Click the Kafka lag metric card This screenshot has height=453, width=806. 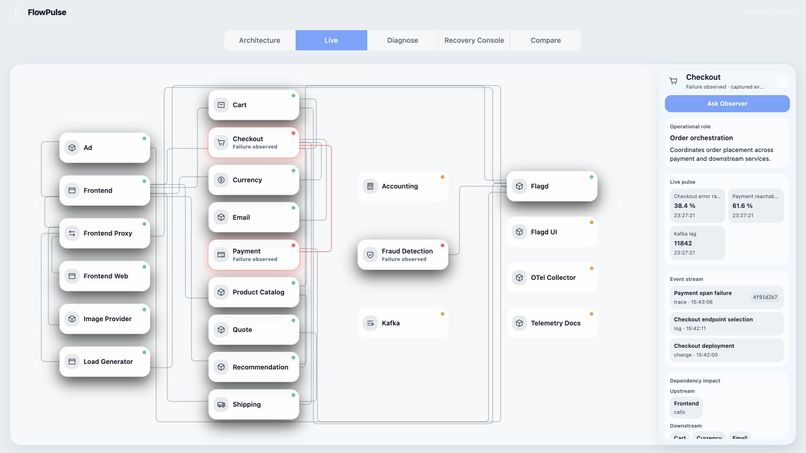[x=697, y=243]
